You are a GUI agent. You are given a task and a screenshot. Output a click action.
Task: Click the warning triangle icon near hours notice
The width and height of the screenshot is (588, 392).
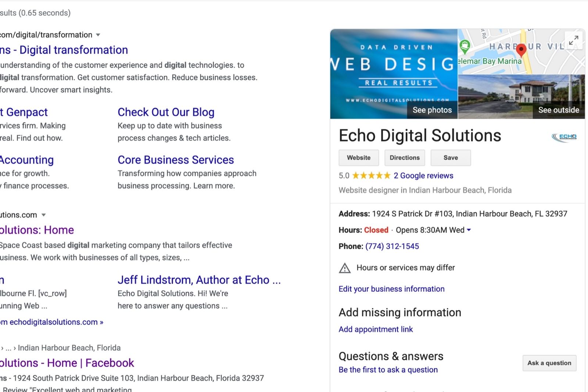click(x=345, y=268)
